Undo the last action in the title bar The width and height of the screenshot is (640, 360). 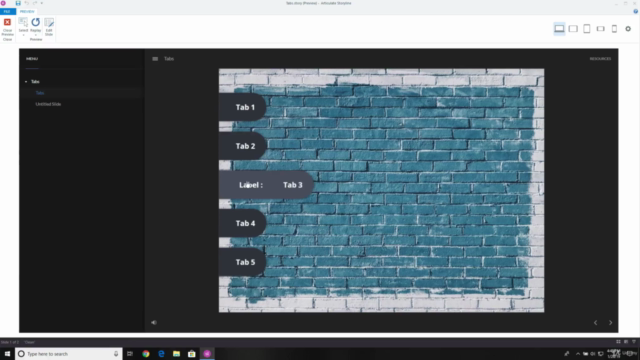pyautogui.click(x=27, y=3)
